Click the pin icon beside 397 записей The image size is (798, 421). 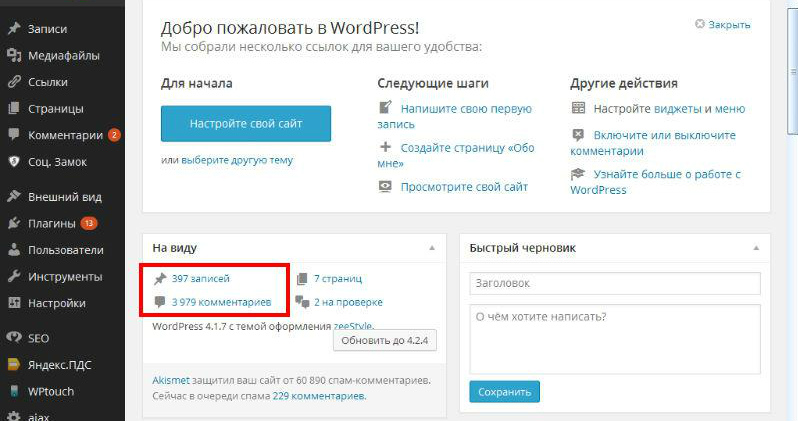[160, 278]
